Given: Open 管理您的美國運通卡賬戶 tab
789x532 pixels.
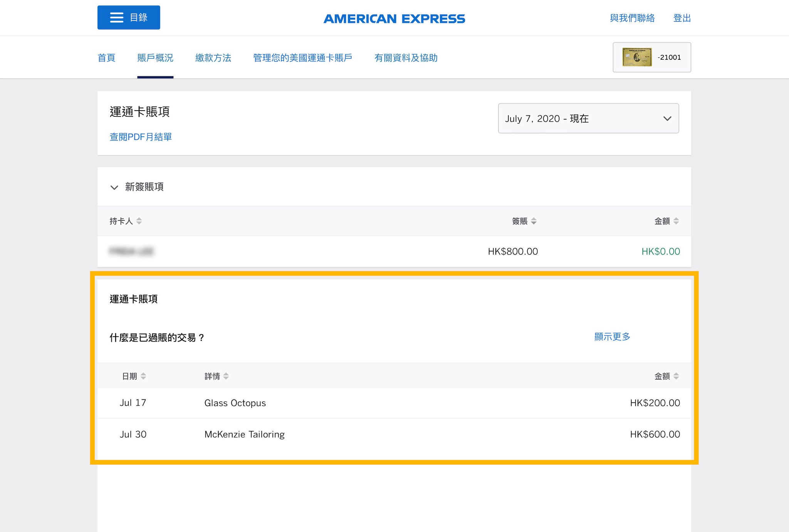Looking at the screenshot, I should [302, 58].
